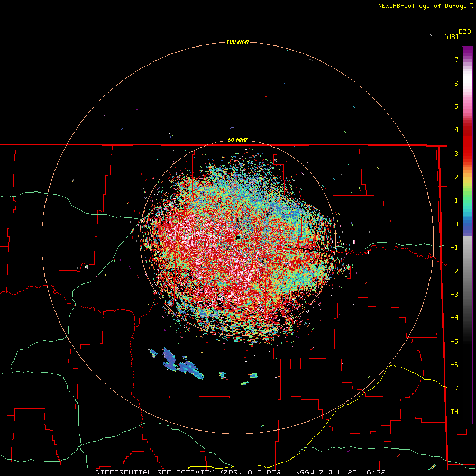Click the DZD legend title
Image resolution: width=476 pixels, height=476 pixels.
(465, 32)
